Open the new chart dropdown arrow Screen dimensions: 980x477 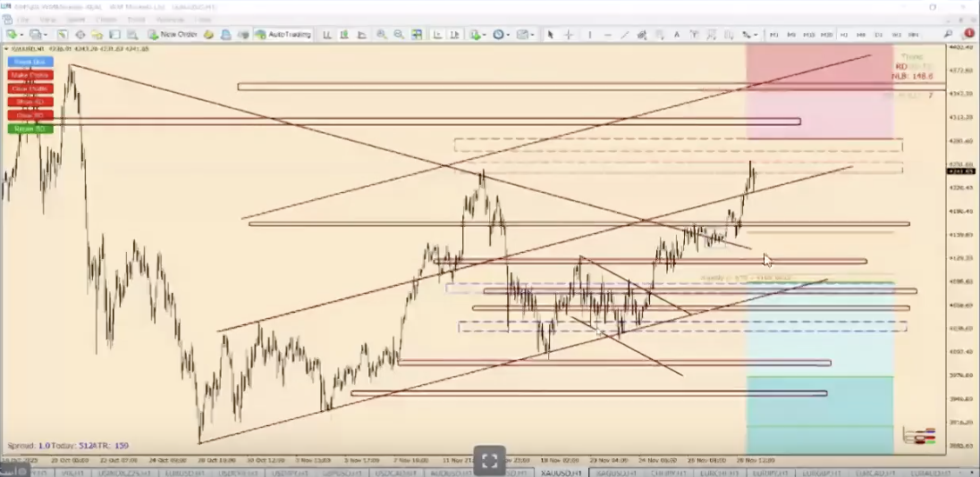(x=21, y=35)
